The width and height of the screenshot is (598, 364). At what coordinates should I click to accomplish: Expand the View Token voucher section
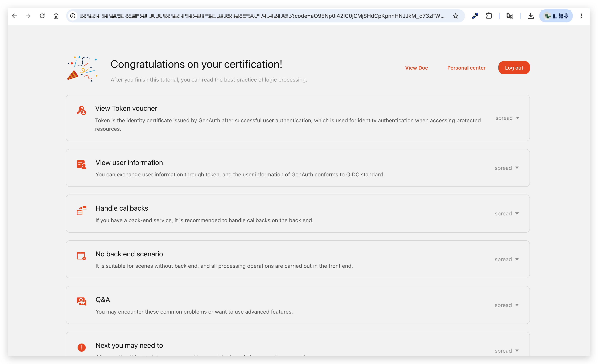[x=507, y=118]
